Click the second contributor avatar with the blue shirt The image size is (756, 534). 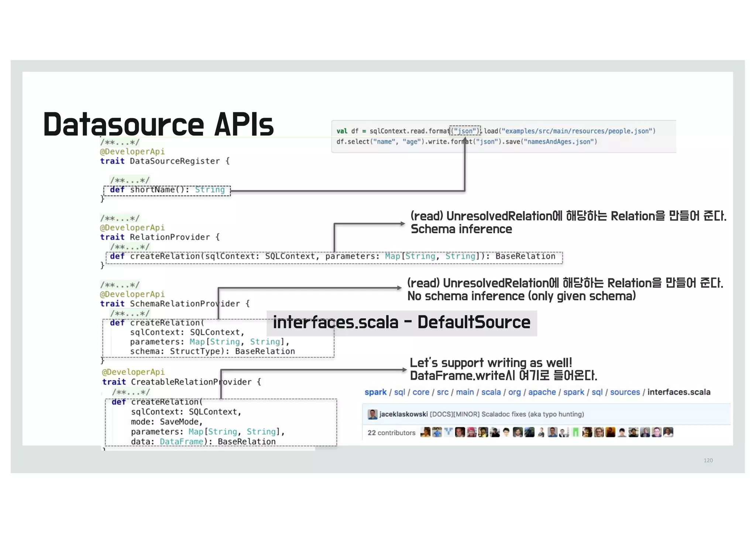[437, 432]
